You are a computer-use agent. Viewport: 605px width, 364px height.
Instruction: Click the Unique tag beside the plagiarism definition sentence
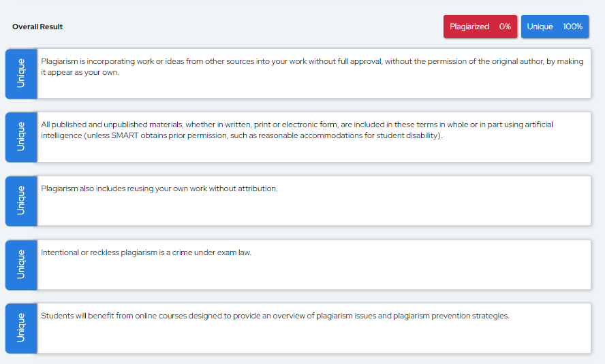21,73
